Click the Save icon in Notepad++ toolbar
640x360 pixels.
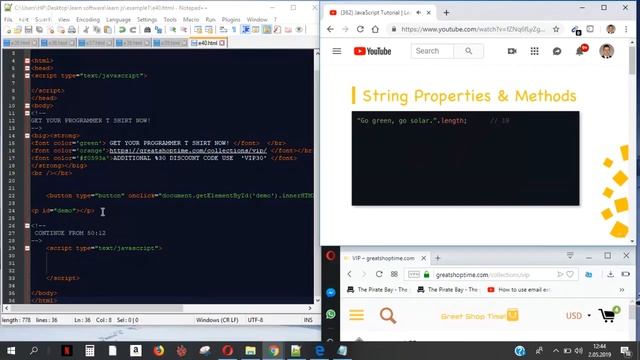coord(28,30)
